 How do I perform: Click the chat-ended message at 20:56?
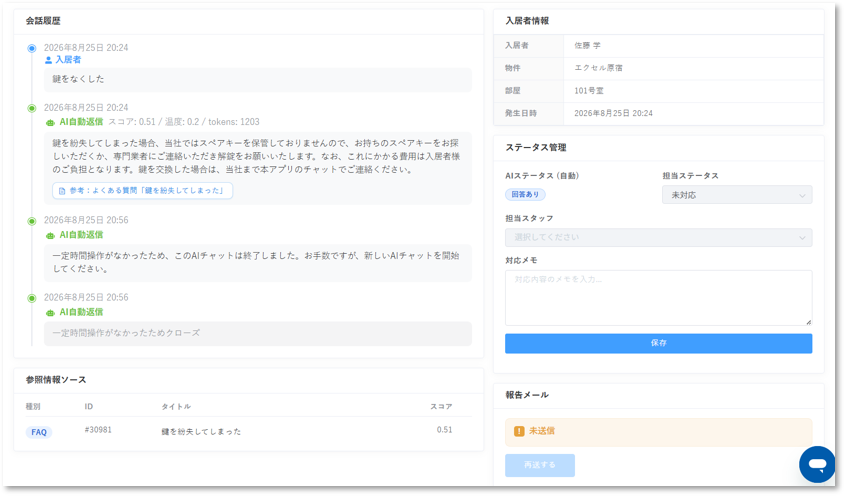pyautogui.click(x=258, y=263)
